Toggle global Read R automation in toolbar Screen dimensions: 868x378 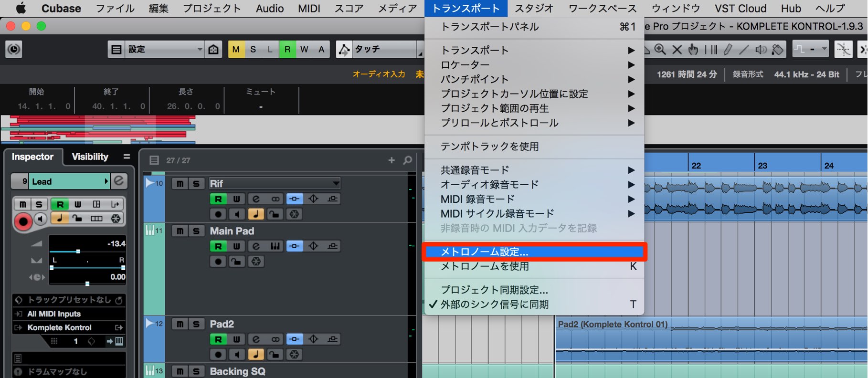(x=287, y=49)
